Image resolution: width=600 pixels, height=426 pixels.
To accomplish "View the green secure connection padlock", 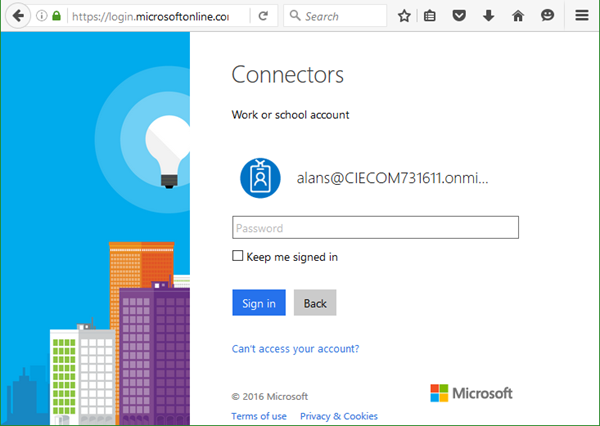I will (x=57, y=16).
